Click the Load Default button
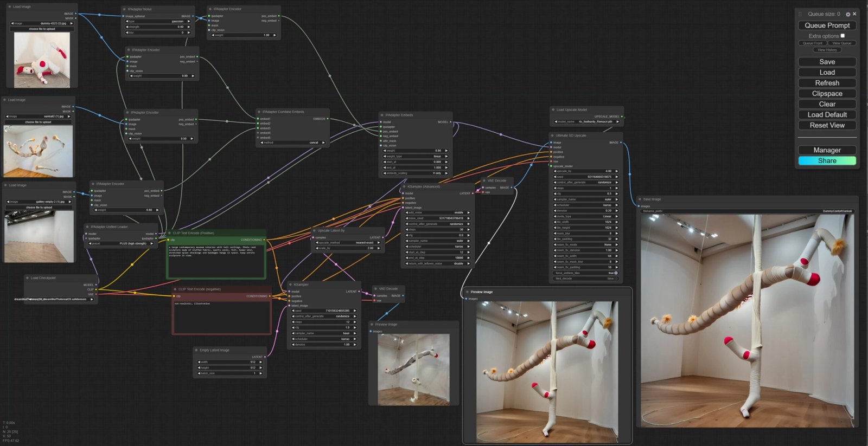 827,114
